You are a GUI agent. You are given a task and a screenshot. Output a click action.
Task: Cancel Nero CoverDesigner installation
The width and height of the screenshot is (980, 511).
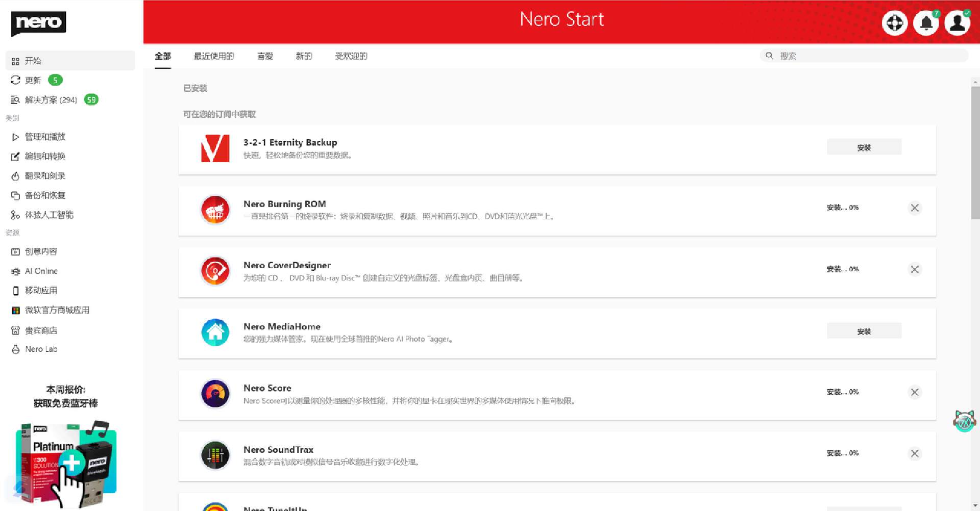915,269
